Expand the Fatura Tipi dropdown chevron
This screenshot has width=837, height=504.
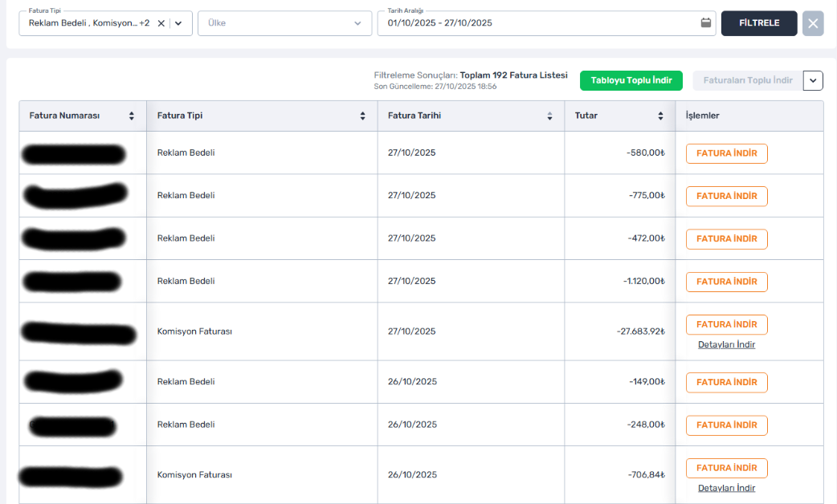coord(178,23)
